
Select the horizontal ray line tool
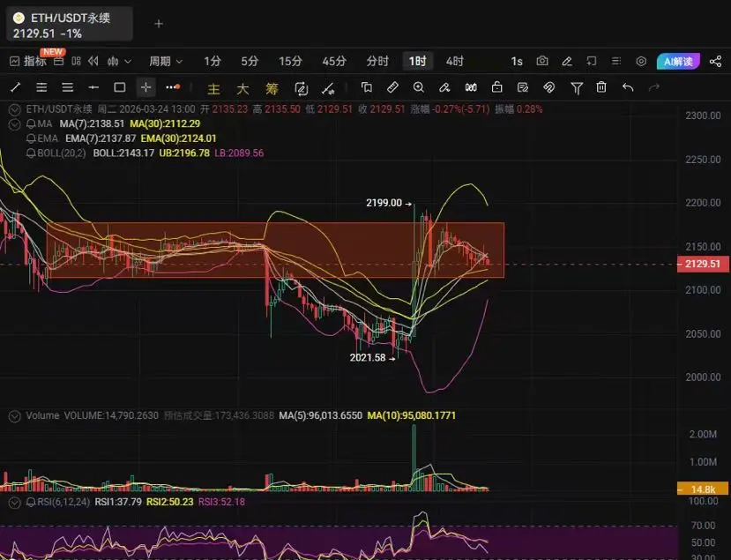tap(93, 87)
